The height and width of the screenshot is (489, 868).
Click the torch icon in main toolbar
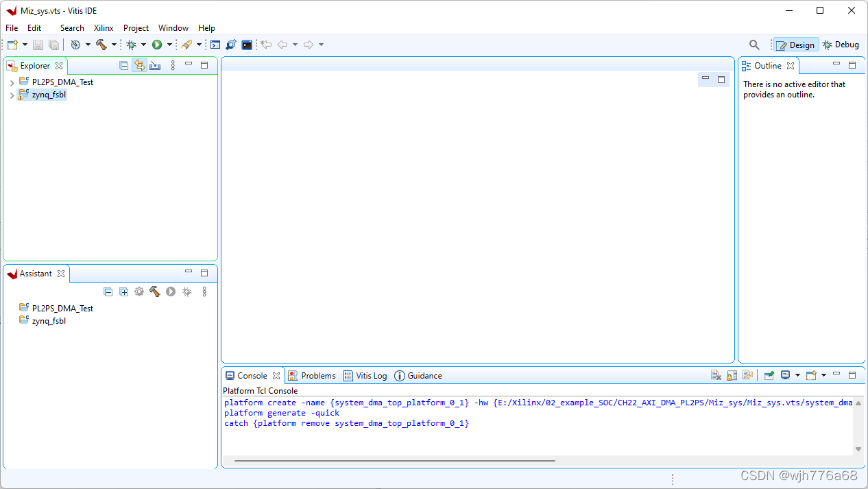click(186, 45)
